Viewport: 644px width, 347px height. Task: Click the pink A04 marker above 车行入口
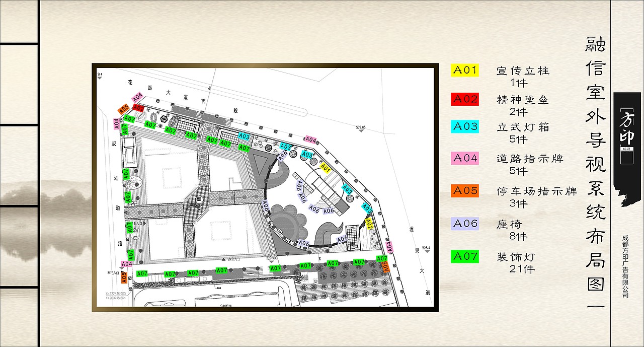(127, 263)
